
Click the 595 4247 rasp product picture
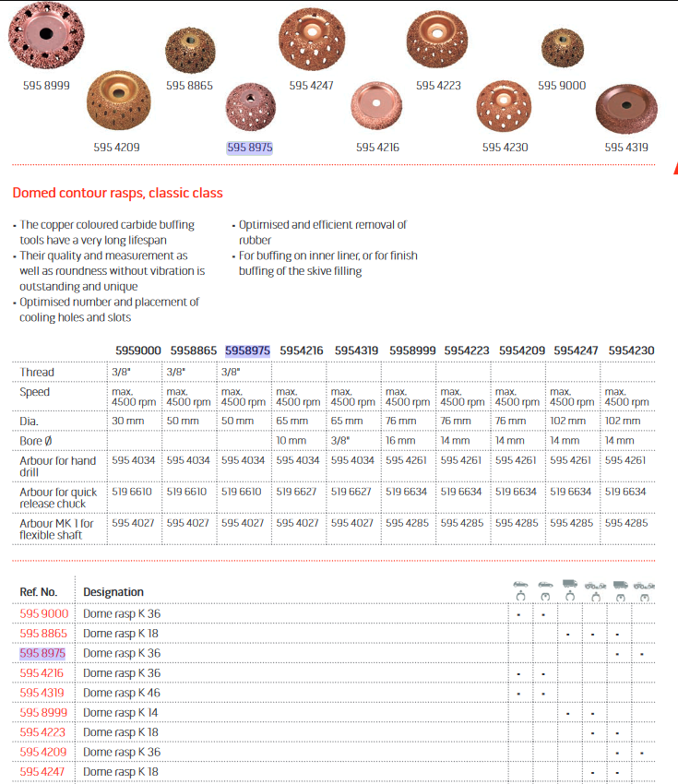[312, 42]
